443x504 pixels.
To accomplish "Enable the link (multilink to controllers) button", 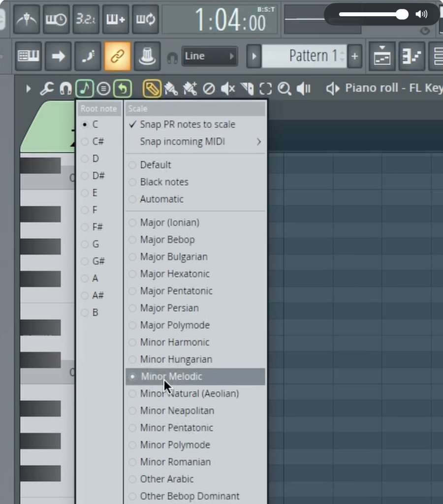I will tap(117, 56).
